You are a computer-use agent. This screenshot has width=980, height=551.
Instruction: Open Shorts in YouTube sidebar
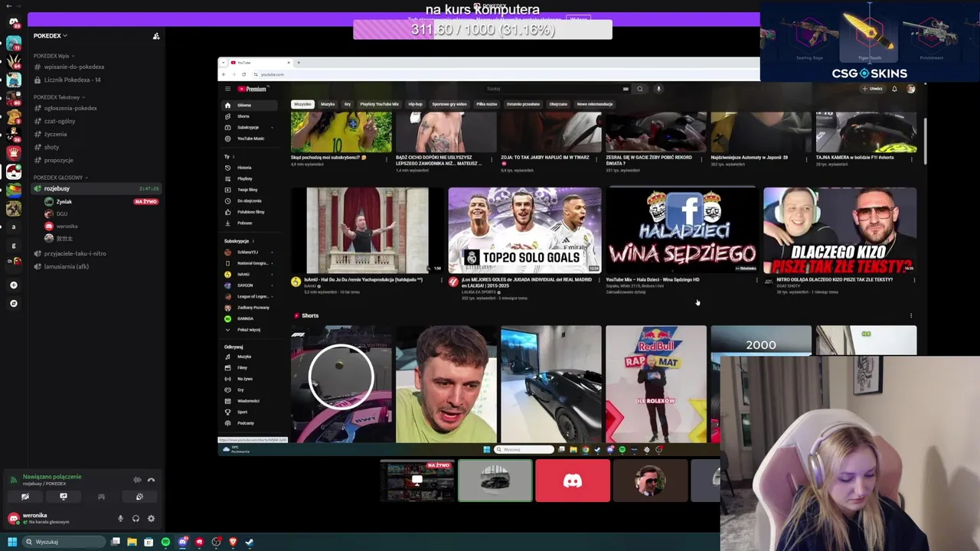(x=249, y=116)
